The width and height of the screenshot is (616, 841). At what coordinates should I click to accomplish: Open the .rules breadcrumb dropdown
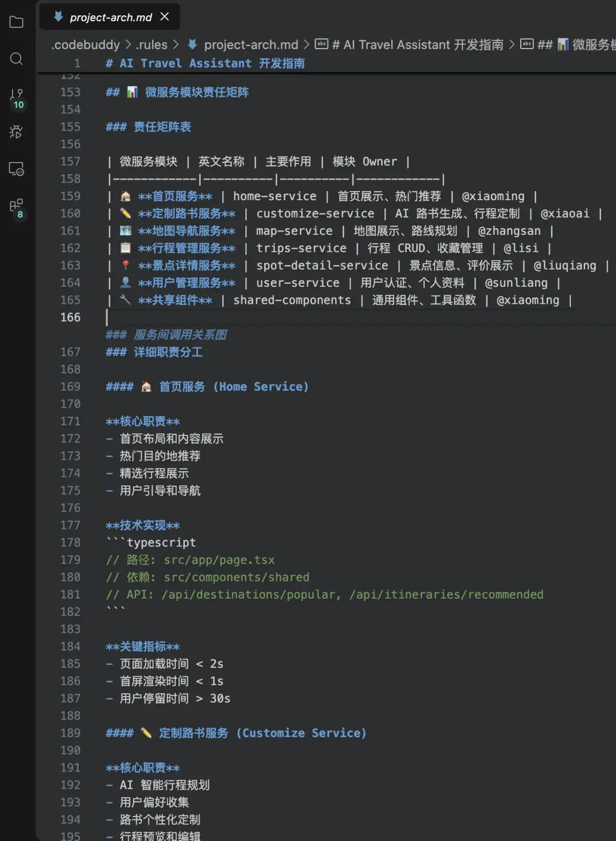pyautogui.click(x=151, y=44)
